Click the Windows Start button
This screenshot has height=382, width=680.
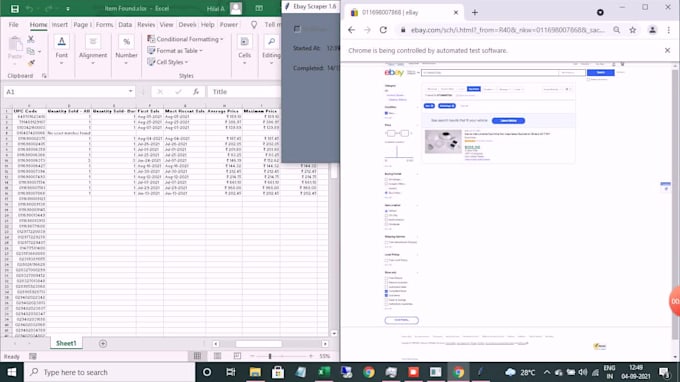coord(12,372)
